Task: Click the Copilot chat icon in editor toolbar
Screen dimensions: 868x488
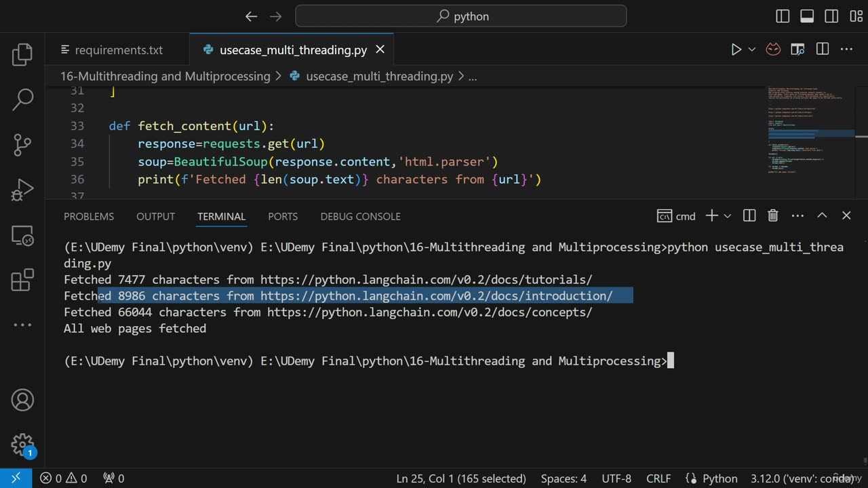Action: tap(773, 49)
